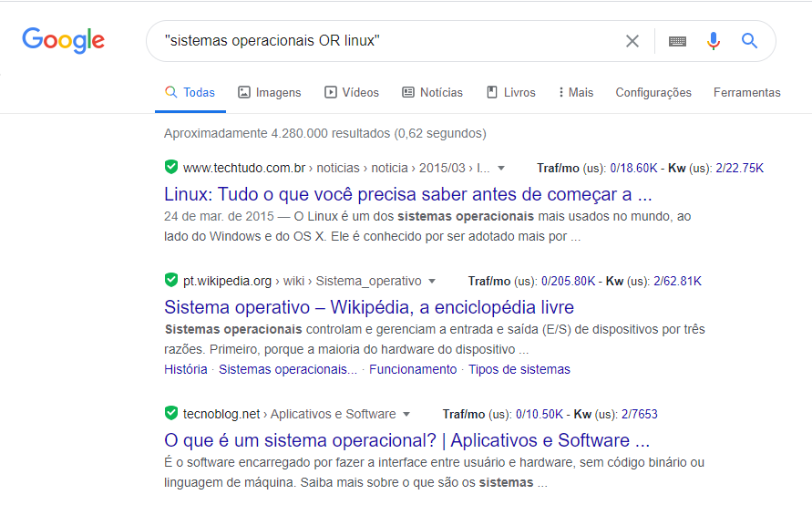Open the Livros tab
The width and height of the screenshot is (812, 505).
tap(511, 93)
